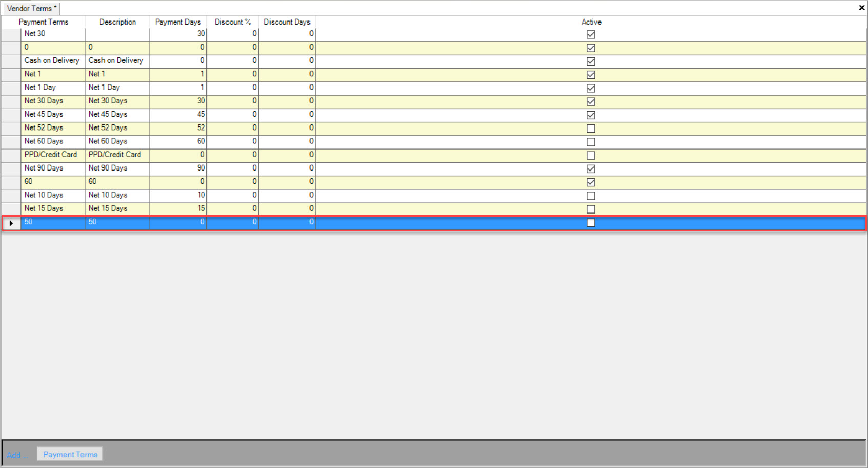Viewport: 868px width, 468px height.
Task: Enable Active for Net 60 Days
Action: pyautogui.click(x=591, y=142)
